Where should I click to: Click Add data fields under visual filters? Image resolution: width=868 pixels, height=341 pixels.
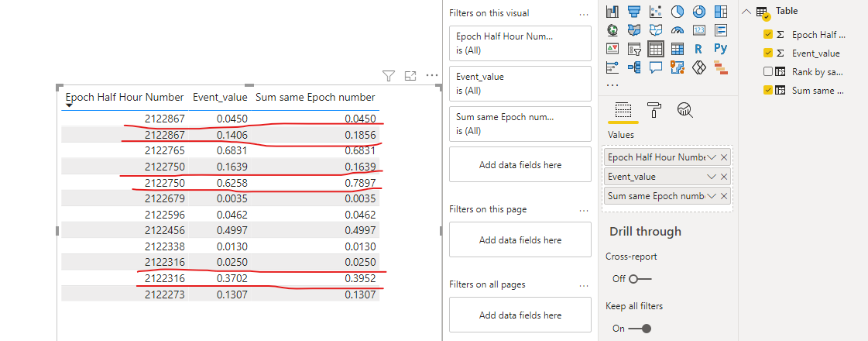coord(520,164)
